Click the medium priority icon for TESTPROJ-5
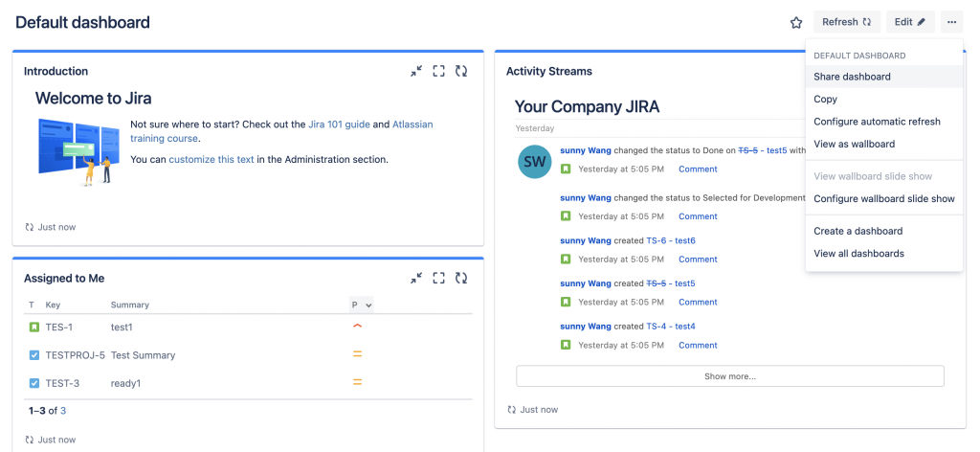 point(358,354)
